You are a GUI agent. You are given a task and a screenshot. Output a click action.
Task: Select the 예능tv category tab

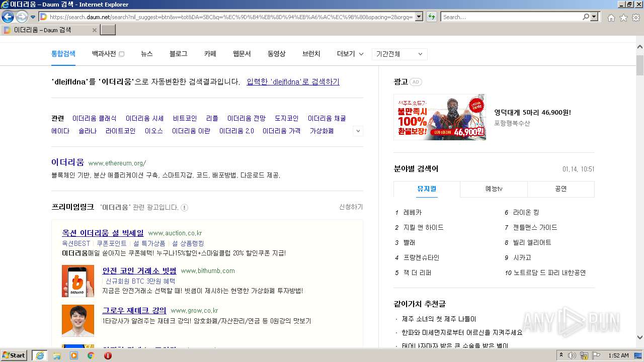(x=494, y=189)
